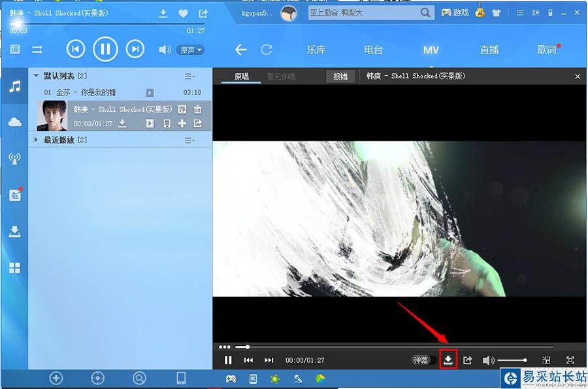Open the phone remote icon in title bar
The width and height of the screenshot is (588, 389).
click(x=550, y=13)
